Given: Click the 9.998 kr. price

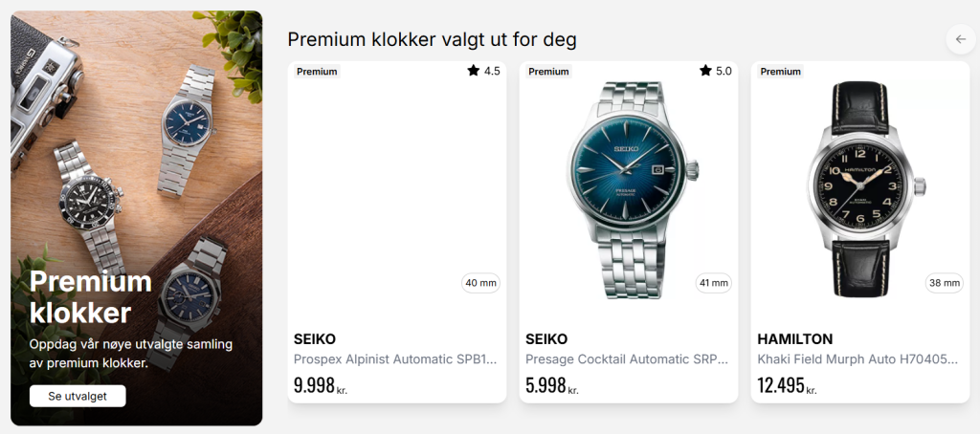Looking at the screenshot, I should point(320,385).
